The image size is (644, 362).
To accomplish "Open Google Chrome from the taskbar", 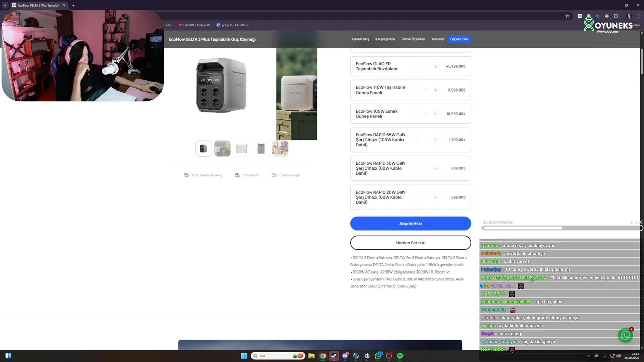I will [323, 356].
